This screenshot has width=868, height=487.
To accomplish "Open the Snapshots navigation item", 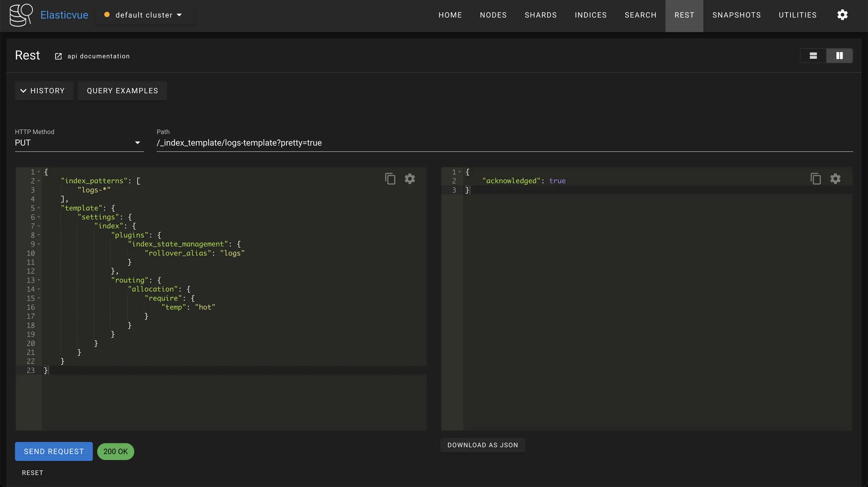I will 736,15.
